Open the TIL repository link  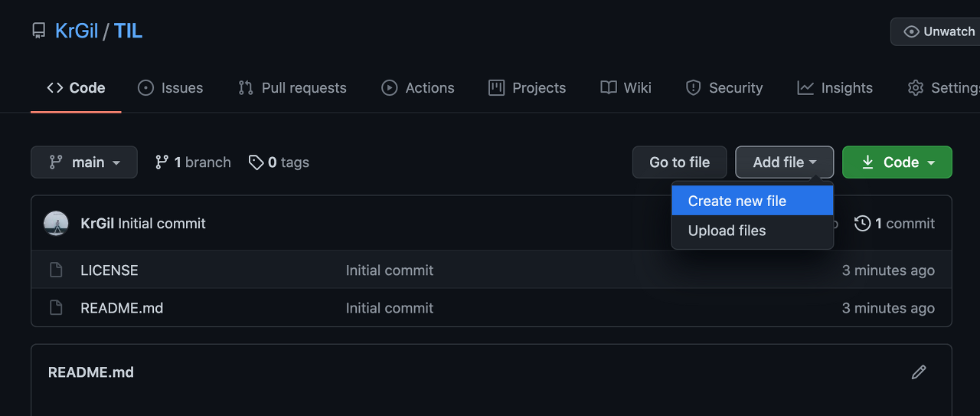click(129, 31)
